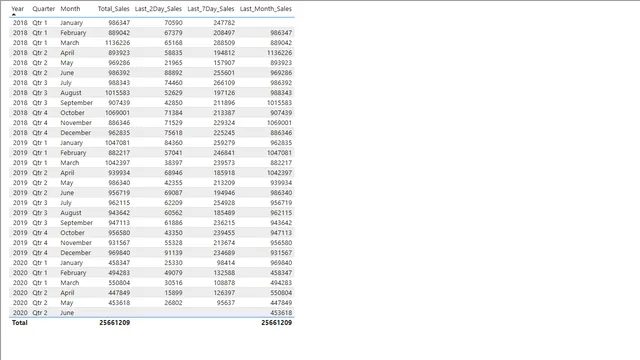
Task: Select Total_Sales value 969286
Action: [x=119, y=63]
